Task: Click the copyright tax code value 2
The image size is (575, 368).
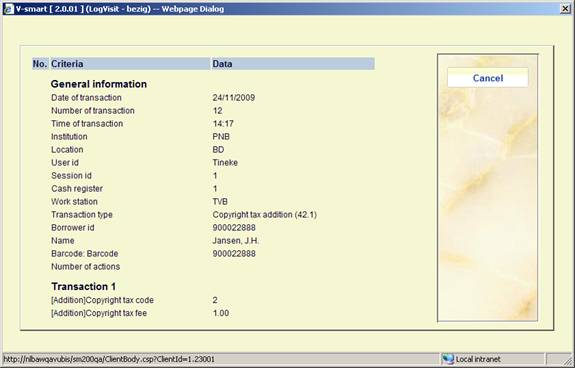Action: (x=215, y=300)
